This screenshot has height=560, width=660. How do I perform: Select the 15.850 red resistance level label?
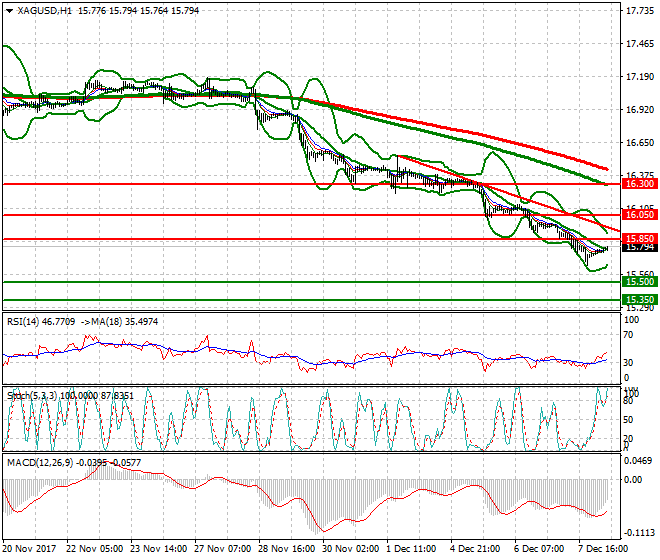click(639, 239)
